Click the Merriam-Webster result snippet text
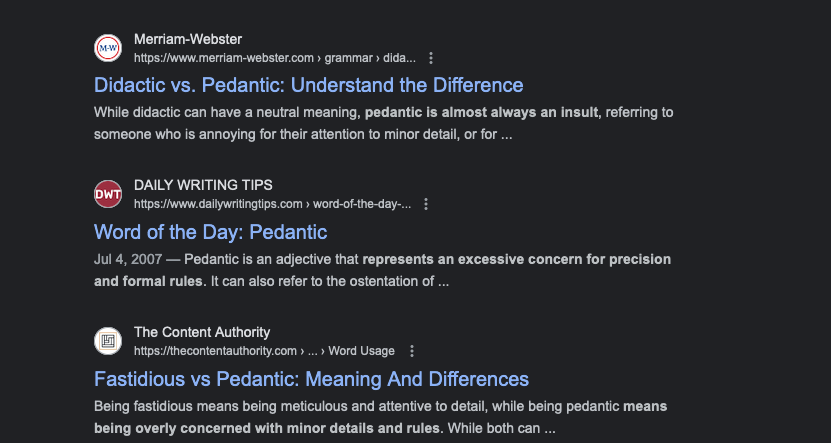Screen dimensions: 831x443 tap(300, 133)
